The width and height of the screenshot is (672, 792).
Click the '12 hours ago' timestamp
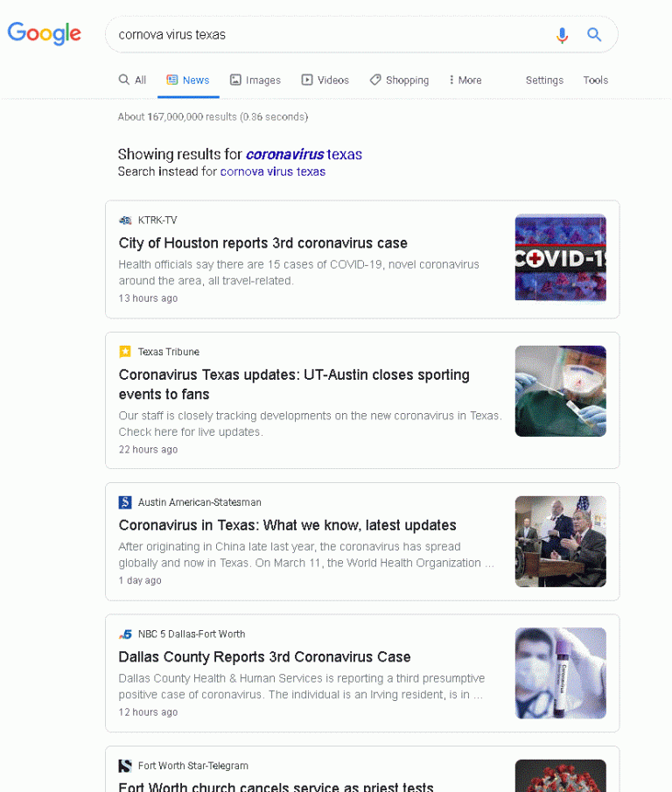148,712
